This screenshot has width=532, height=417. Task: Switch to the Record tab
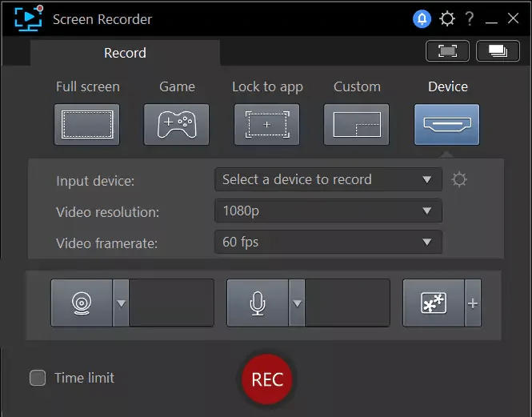coord(125,53)
